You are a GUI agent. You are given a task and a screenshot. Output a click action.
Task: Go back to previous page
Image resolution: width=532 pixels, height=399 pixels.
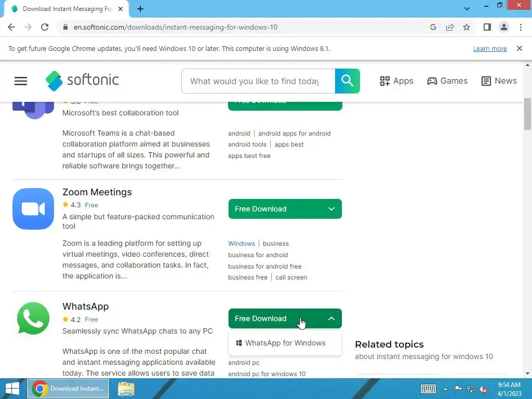tap(11, 27)
